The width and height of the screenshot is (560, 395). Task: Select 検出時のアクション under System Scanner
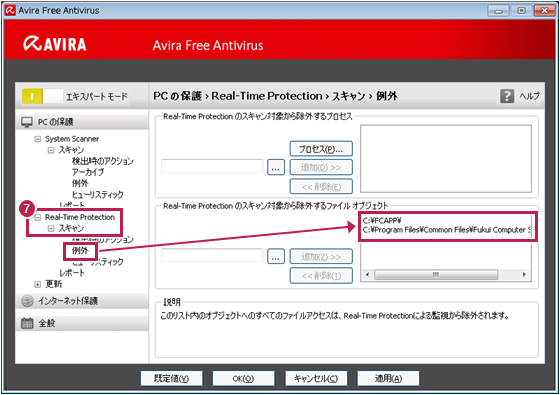pyautogui.click(x=102, y=161)
